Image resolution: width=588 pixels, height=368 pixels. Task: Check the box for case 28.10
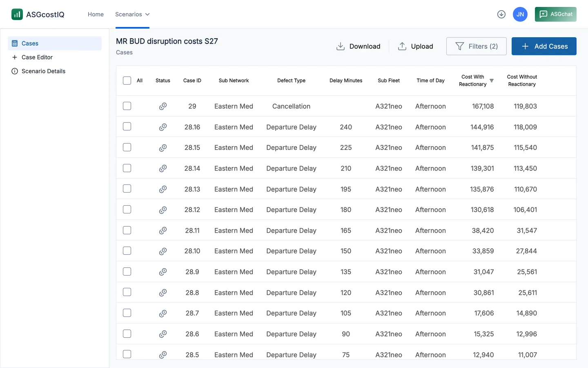pos(127,251)
